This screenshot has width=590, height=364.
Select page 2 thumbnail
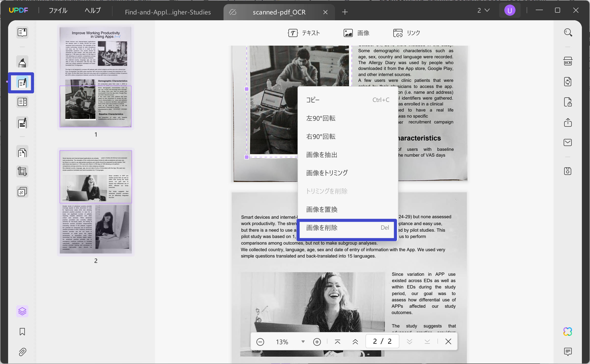point(96,202)
